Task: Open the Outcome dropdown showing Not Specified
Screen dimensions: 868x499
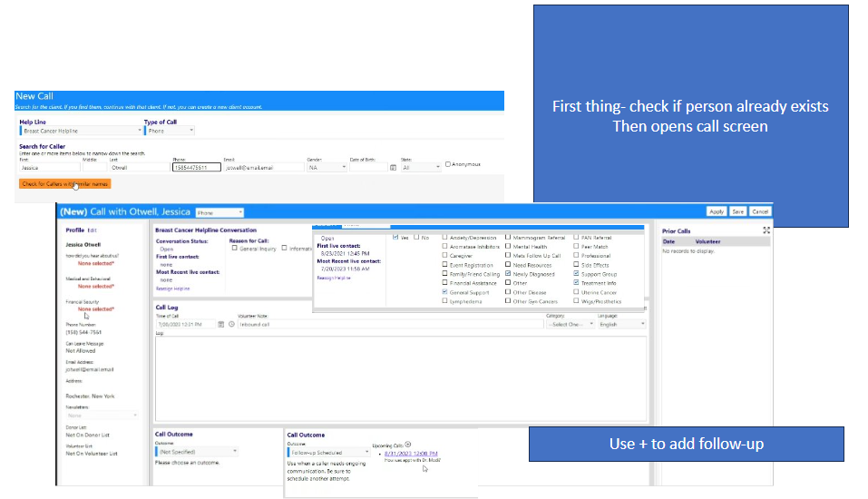Action: (197, 452)
